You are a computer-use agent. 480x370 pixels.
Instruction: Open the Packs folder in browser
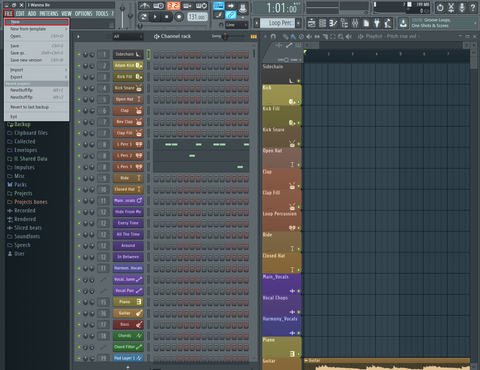coord(20,184)
